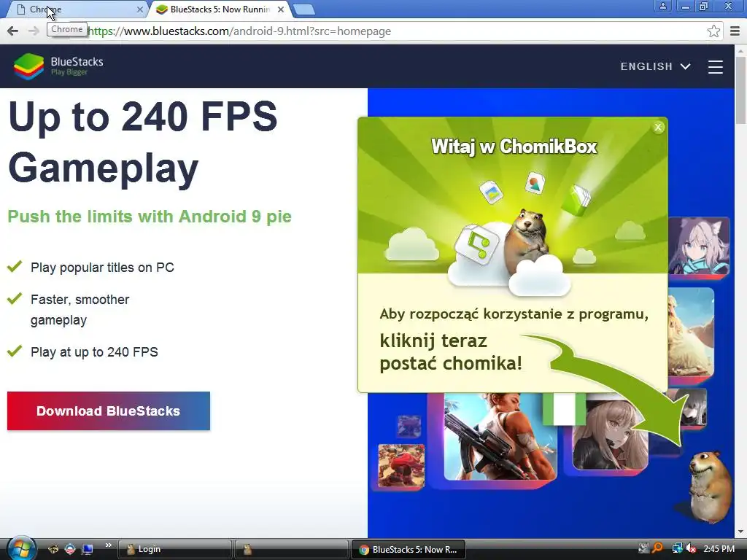This screenshot has height=560, width=747.
Task: Open the unlabeled hamster taskbar window
Action: point(291,549)
